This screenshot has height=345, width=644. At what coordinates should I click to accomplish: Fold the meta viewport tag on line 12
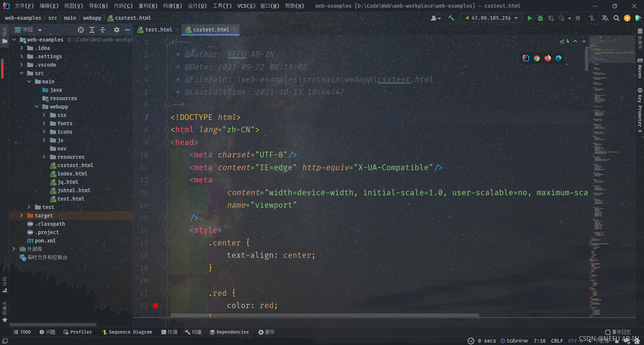pos(167,180)
